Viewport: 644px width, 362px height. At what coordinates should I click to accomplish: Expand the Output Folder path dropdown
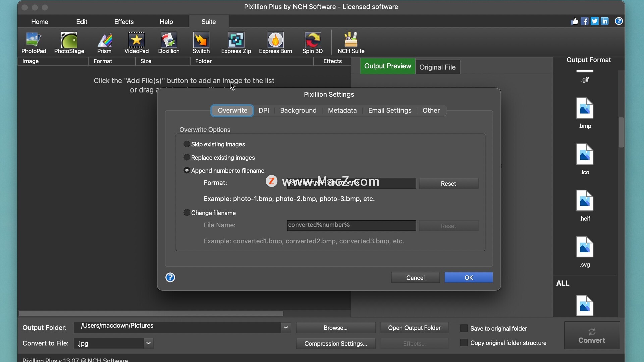286,327
